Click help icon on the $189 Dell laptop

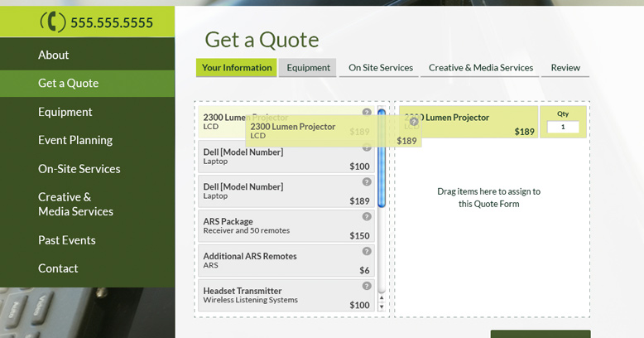click(367, 182)
